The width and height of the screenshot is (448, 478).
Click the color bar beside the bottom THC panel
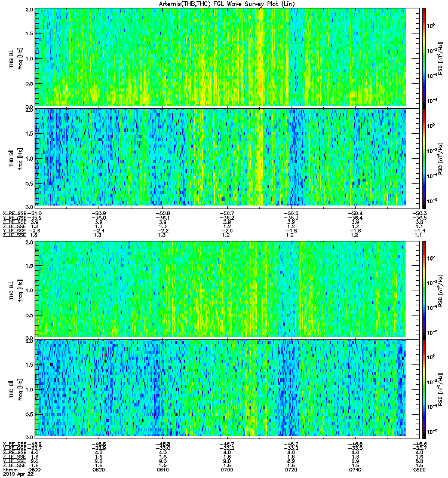tap(424, 389)
